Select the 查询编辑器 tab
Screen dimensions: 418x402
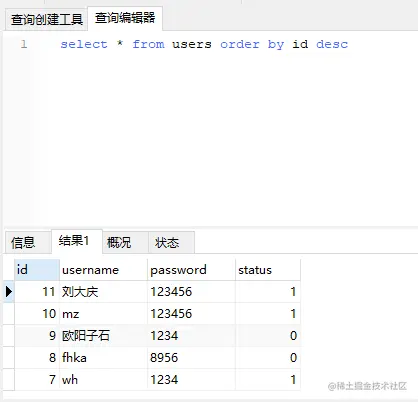[125, 18]
